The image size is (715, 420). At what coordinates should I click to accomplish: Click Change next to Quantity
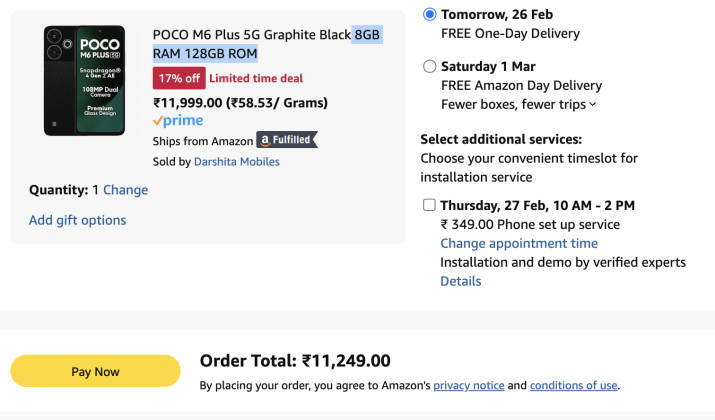click(x=125, y=190)
